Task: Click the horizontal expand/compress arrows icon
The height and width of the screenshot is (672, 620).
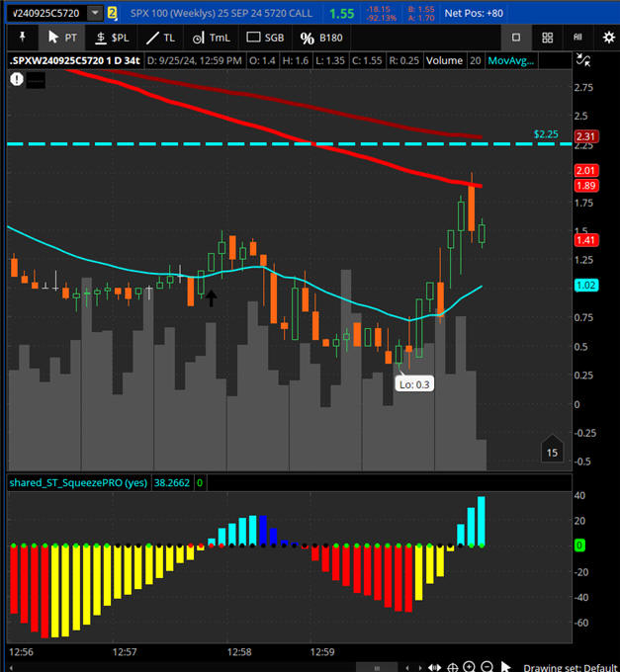Action: (435, 667)
